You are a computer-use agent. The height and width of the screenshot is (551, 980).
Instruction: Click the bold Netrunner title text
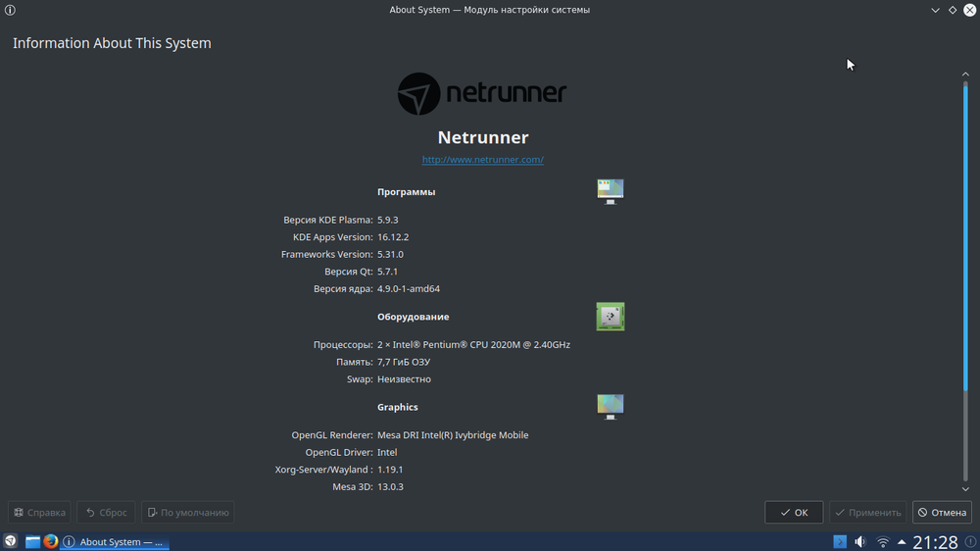(x=482, y=137)
